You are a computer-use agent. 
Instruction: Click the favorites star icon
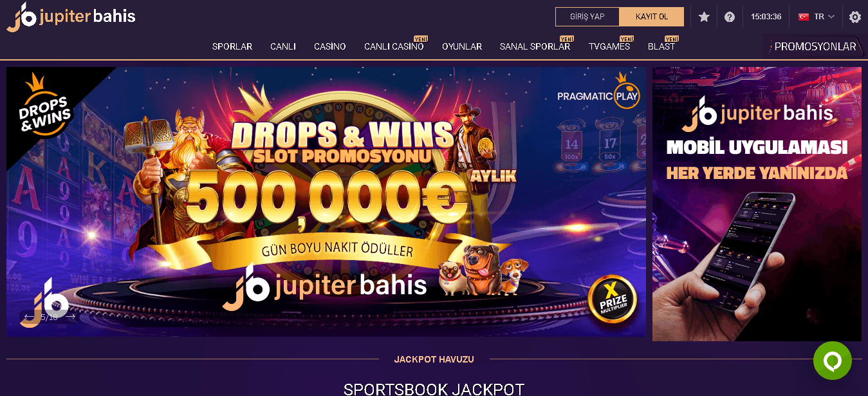click(704, 17)
